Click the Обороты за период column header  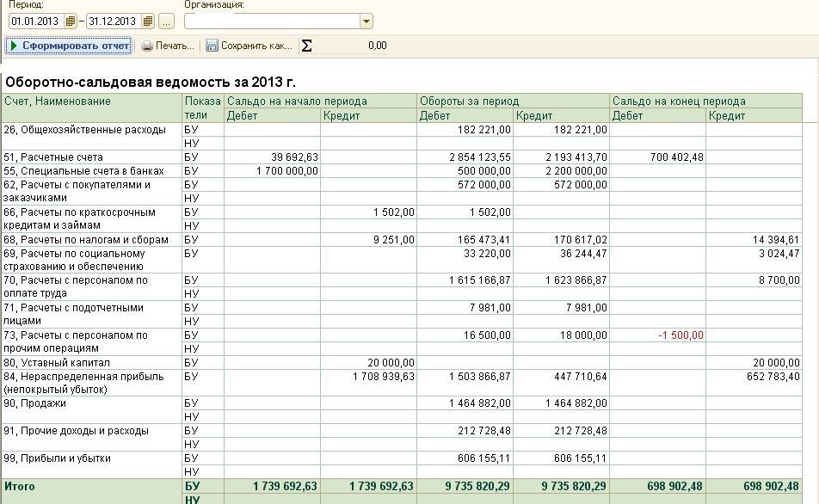tap(469, 101)
